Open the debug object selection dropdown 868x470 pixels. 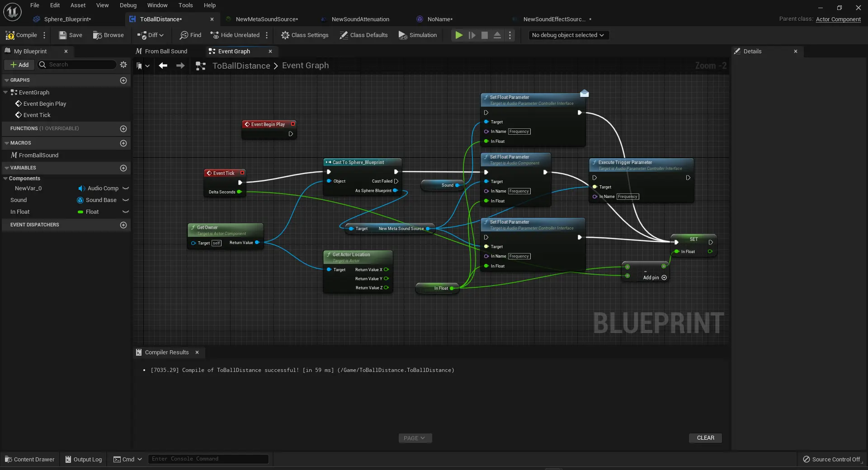click(x=568, y=35)
